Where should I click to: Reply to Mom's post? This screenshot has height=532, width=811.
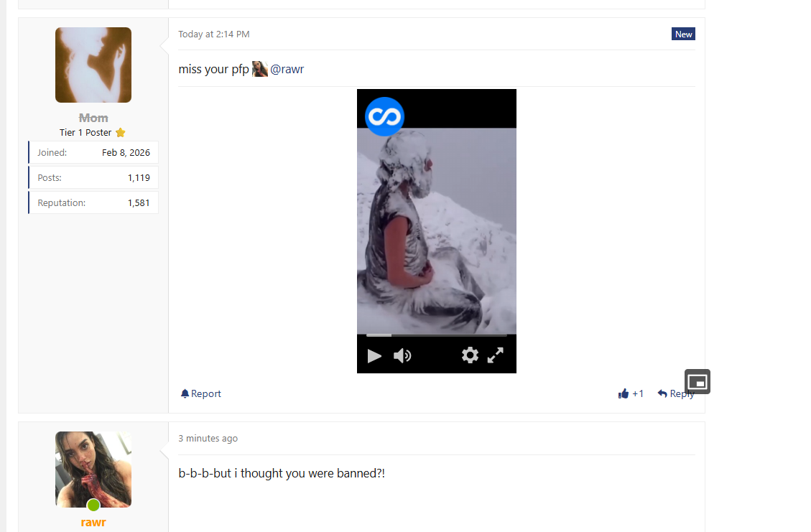(675, 393)
